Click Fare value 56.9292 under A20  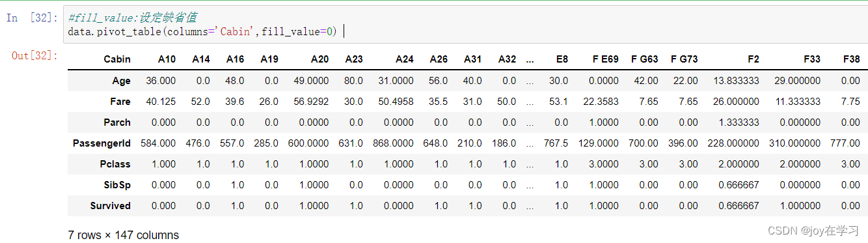[x=312, y=102]
